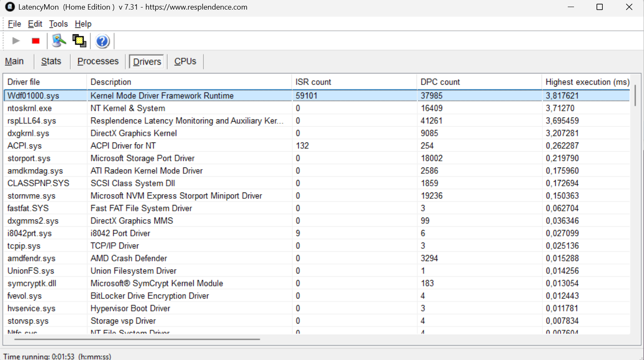Open the Tools menu
Viewport: 644px width, 360px height.
(x=58, y=24)
